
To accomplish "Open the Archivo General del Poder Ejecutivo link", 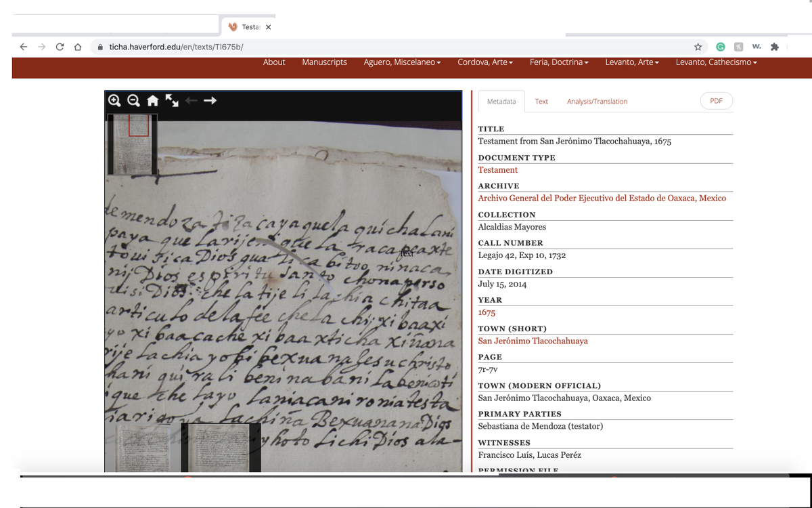I will click(x=602, y=198).
